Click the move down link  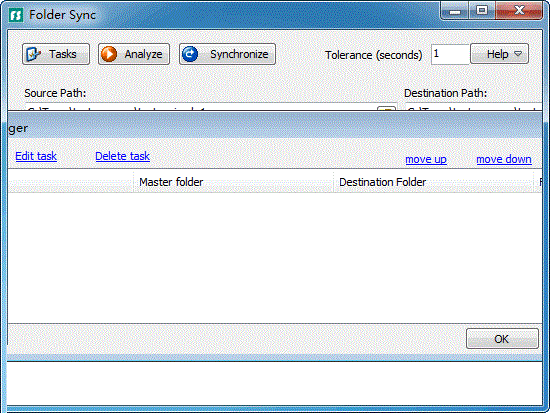tap(504, 159)
